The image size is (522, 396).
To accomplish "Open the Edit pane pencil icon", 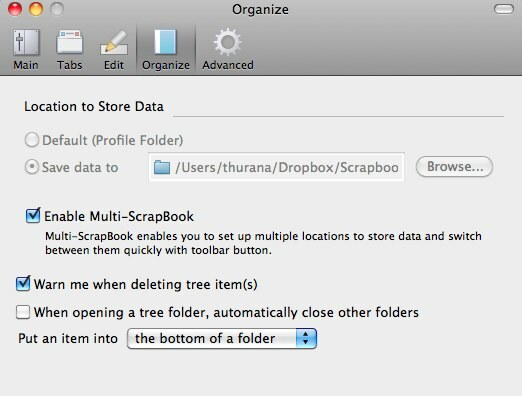I will pos(114,42).
